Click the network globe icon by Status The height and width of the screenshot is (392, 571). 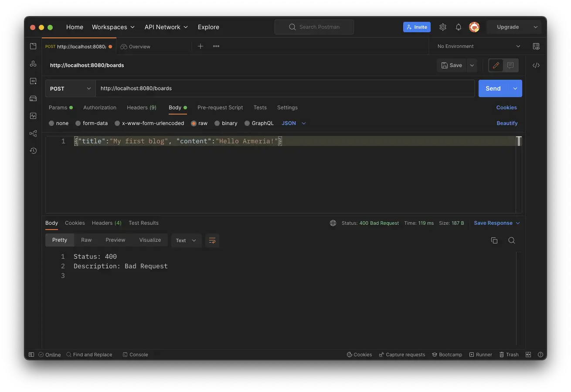coord(333,223)
